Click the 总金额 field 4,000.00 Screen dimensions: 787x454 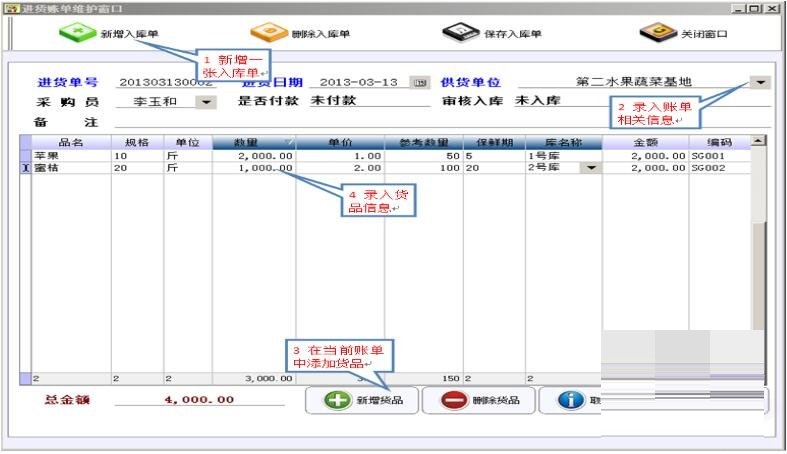(199, 400)
